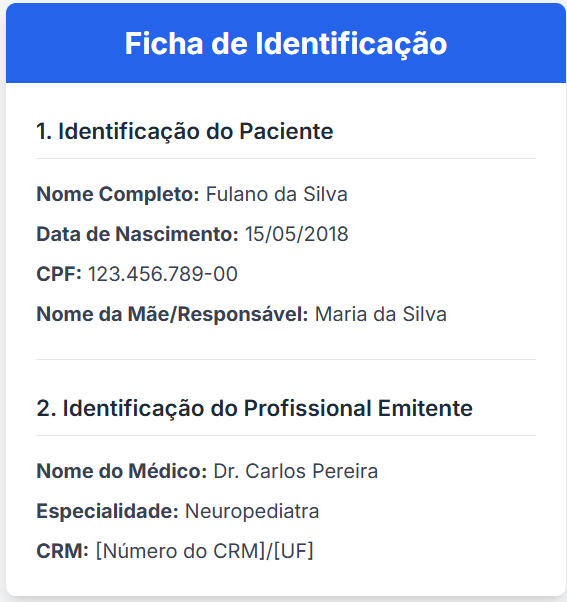Click the Ficha de Identificação header title

click(x=286, y=44)
